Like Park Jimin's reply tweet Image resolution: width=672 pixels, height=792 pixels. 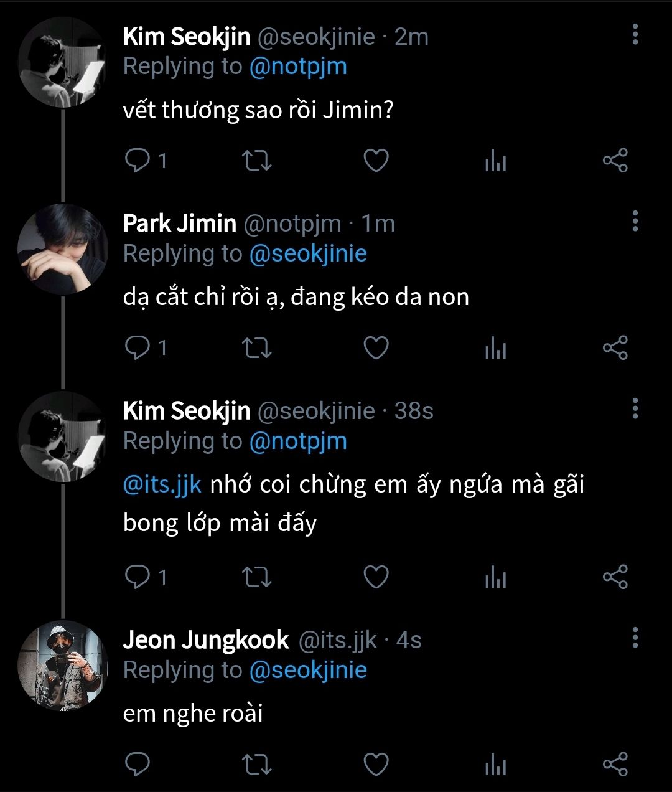pos(376,347)
